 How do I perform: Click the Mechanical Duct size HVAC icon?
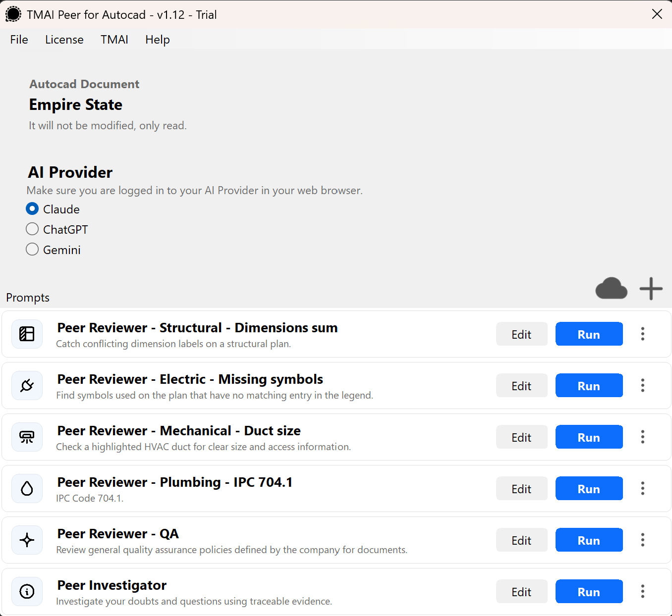click(27, 437)
